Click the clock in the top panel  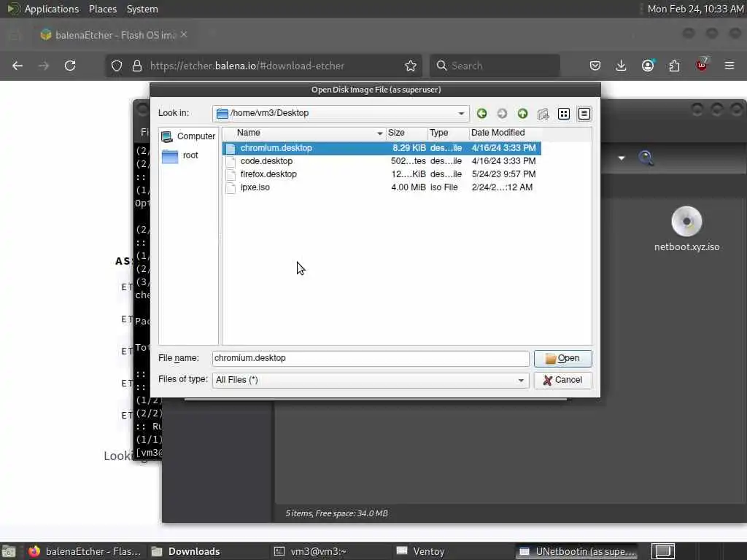click(x=695, y=9)
